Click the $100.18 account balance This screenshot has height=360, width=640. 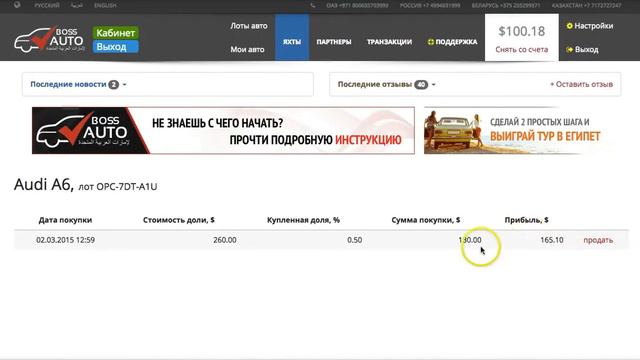point(521,31)
